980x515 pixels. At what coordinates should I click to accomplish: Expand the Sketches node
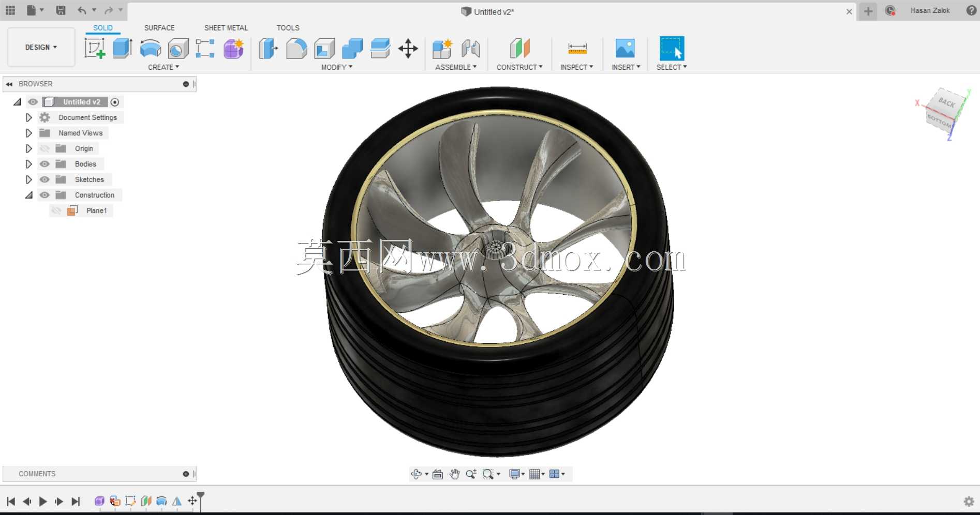click(28, 179)
